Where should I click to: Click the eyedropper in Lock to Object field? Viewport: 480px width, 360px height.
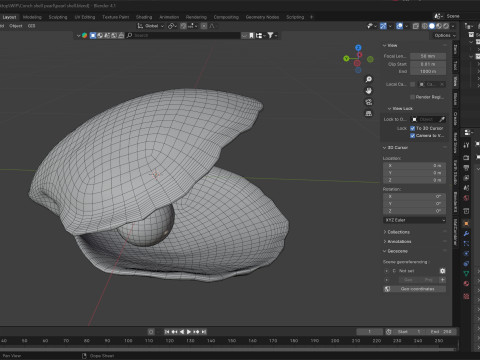pos(442,119)
